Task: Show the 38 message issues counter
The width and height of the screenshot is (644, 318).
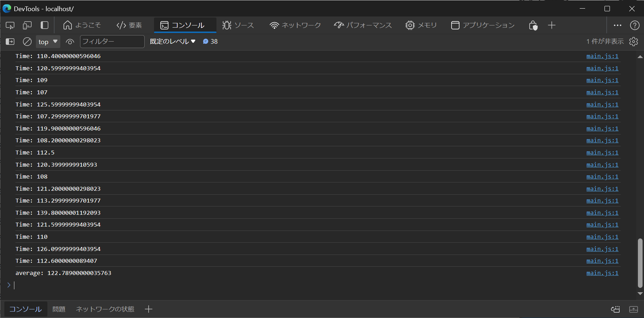Action: pos(210,42)
